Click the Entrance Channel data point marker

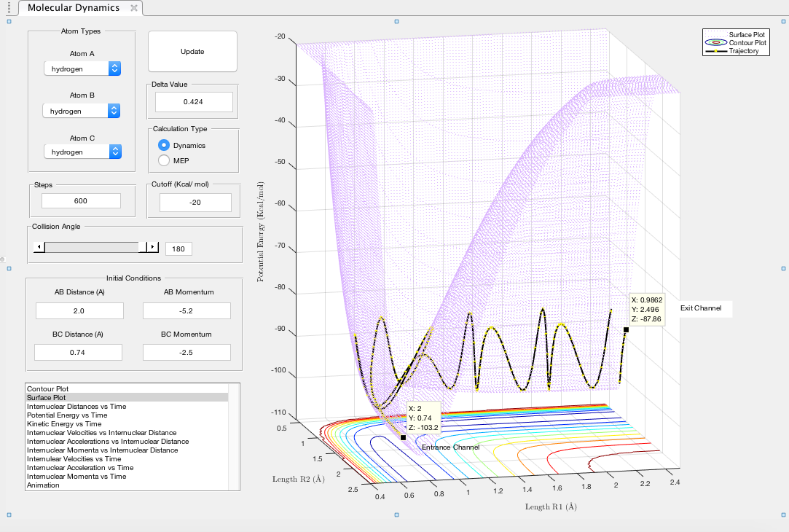[x=404, y=437]
